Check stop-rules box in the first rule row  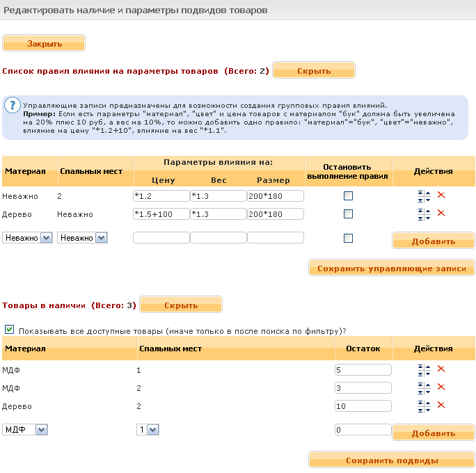(348, 196)
